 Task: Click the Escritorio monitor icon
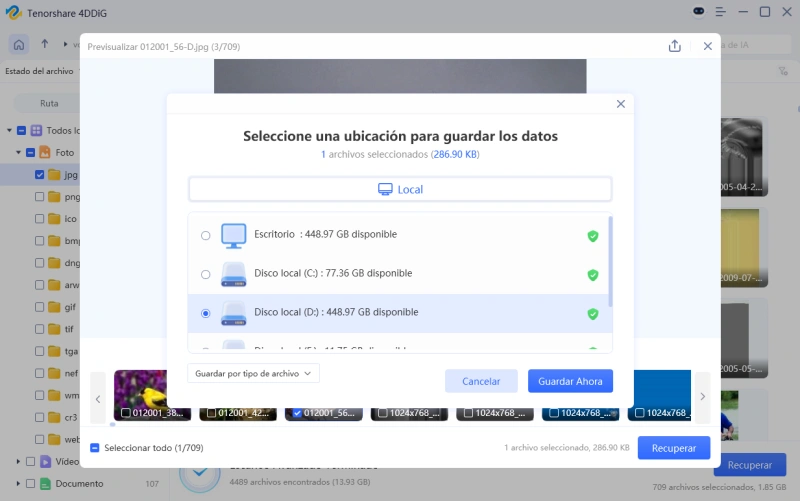tap(234, 235)
